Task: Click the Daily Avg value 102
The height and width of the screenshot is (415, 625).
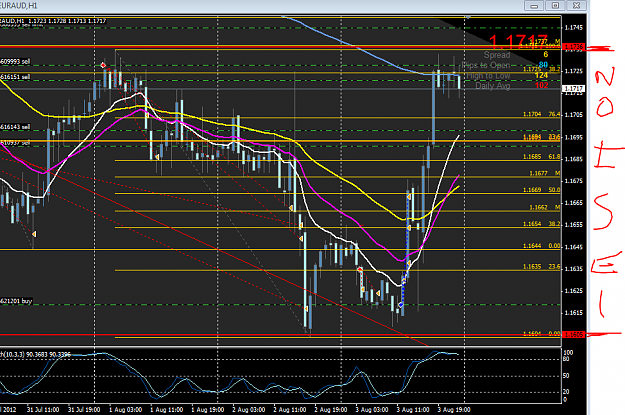Action: (541, 85)
